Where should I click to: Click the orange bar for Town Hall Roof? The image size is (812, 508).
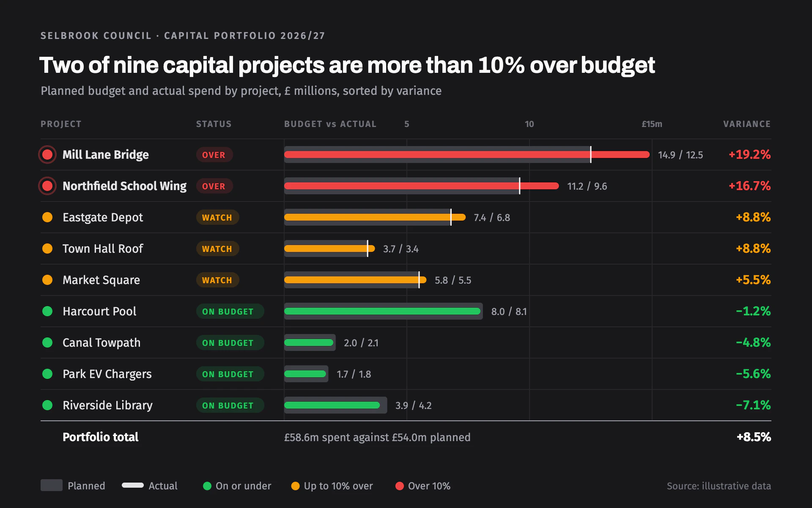pos(329,248)
